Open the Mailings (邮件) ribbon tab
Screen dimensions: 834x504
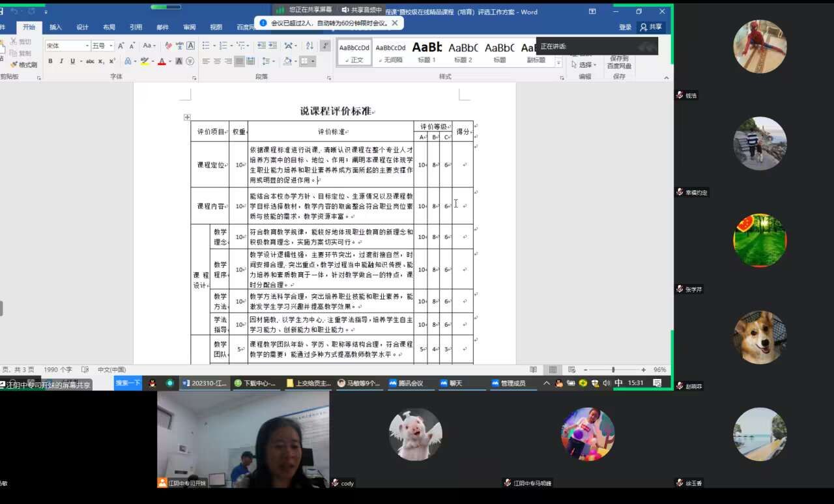point(162,27)
